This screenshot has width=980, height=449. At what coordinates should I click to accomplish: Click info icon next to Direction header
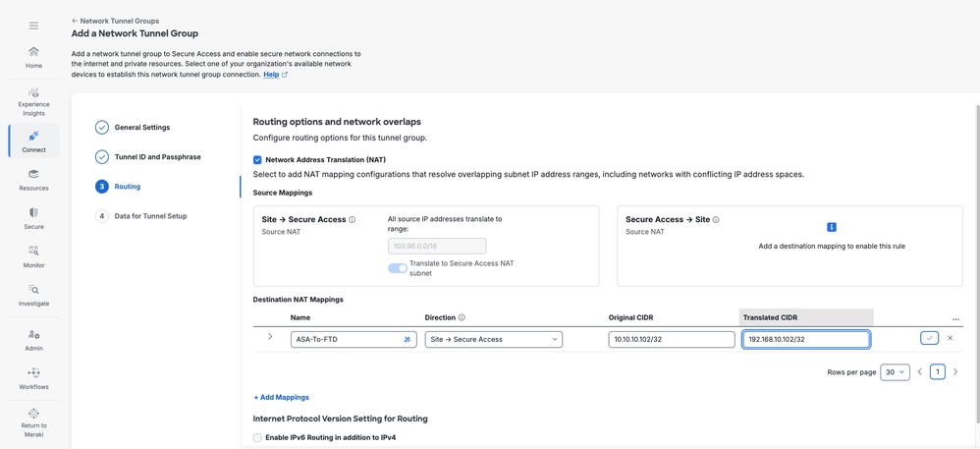pyautogui.click(x=462, y=317)
